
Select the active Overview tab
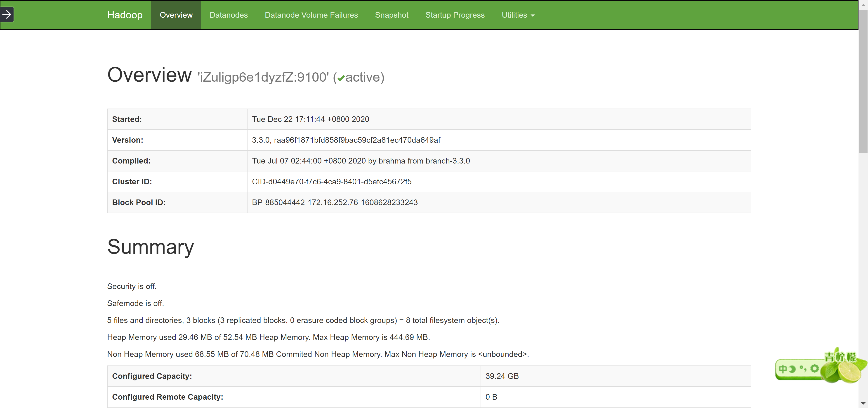pos(176,15)
